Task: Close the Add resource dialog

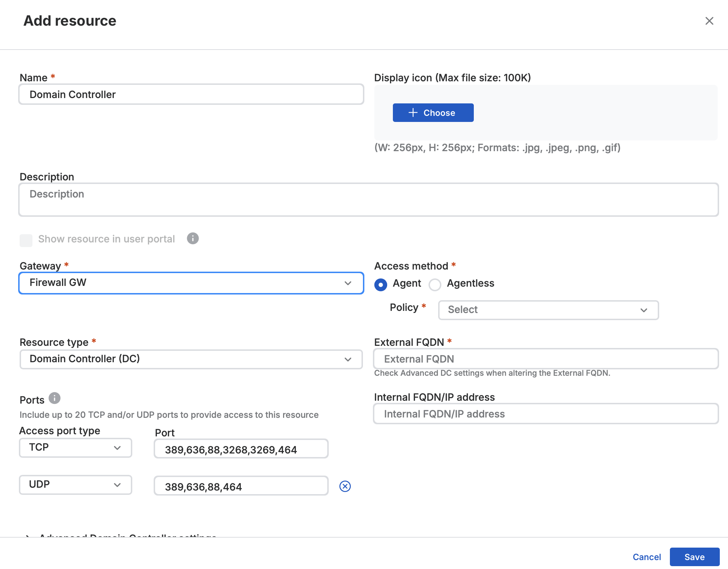Action: pyautogui.click(x=709, y=21)
